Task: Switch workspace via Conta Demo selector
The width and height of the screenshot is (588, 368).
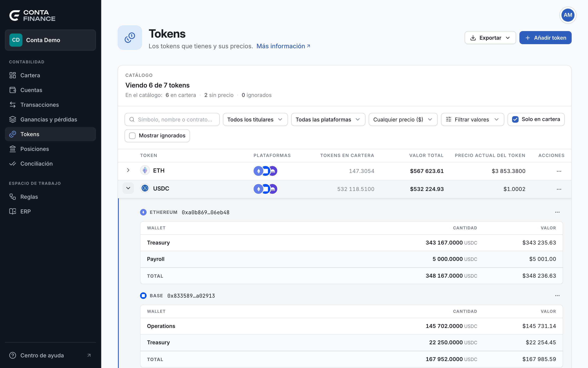Action: click(x=50, y=40)
